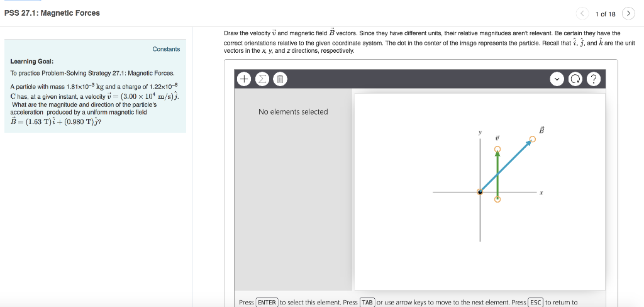Add a new vector with plus icon
Screen dimensions: 644x307
[x=244, y=79]
